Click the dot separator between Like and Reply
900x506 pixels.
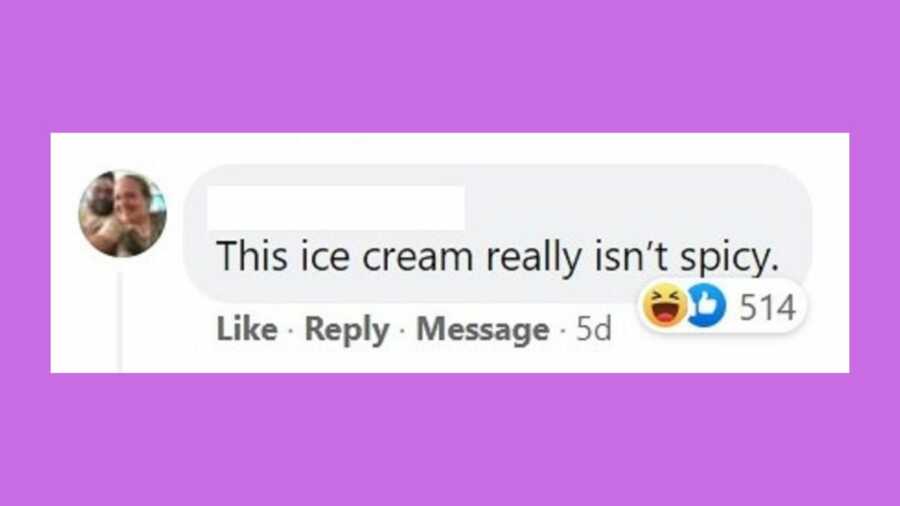pos(290,330)
